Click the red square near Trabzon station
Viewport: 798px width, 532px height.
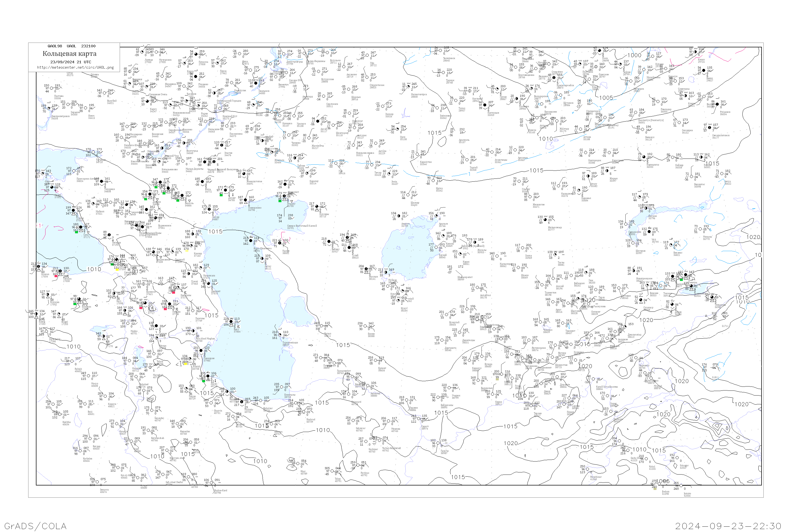coord(56,276)
